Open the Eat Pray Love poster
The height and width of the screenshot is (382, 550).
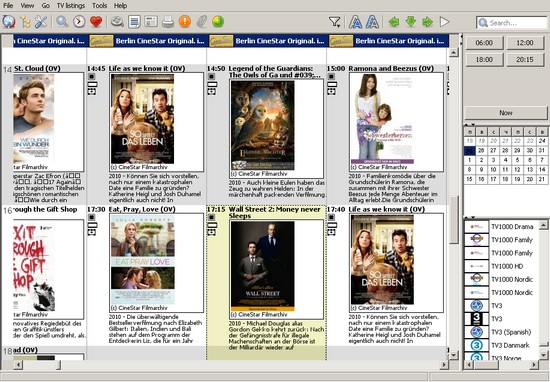143,260
